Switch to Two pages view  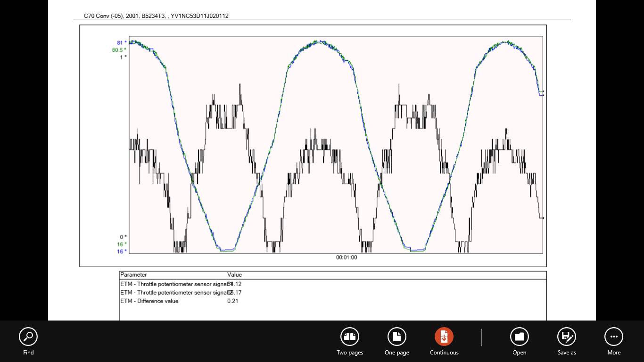click(x=350, y=337)
